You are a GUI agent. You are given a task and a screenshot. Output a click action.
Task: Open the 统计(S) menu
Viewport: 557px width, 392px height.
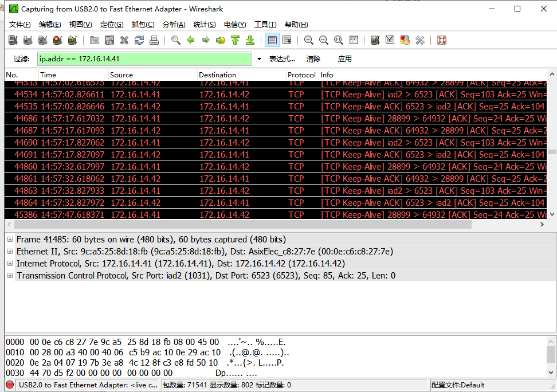(204, 25)
